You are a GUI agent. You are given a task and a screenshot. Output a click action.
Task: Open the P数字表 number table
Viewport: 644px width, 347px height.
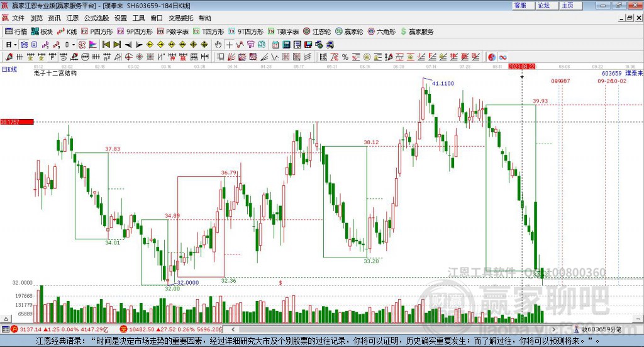click(172, 31)
